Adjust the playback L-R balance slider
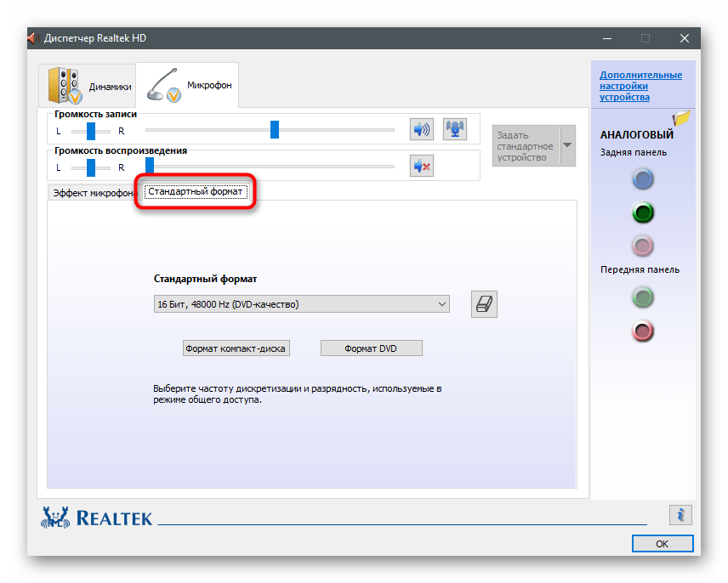The image size is (728, 583). 91,168
